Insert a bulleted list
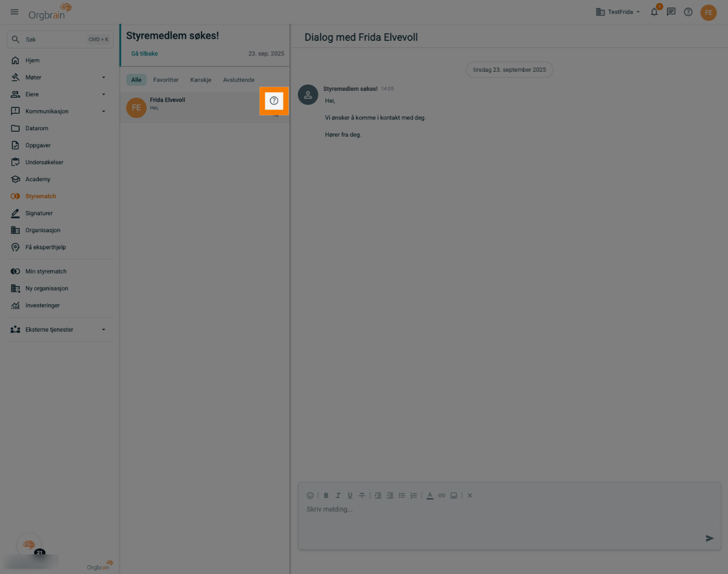 (x=402, y=495)
